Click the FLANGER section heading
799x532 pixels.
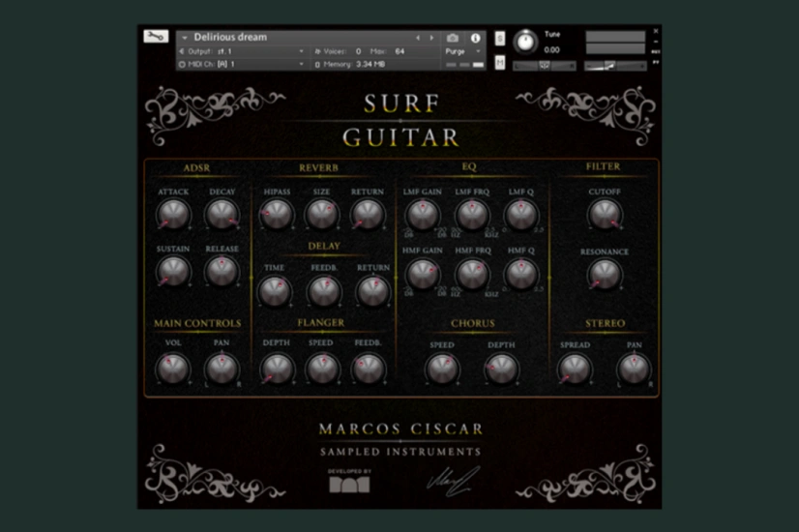coord(321,323)
